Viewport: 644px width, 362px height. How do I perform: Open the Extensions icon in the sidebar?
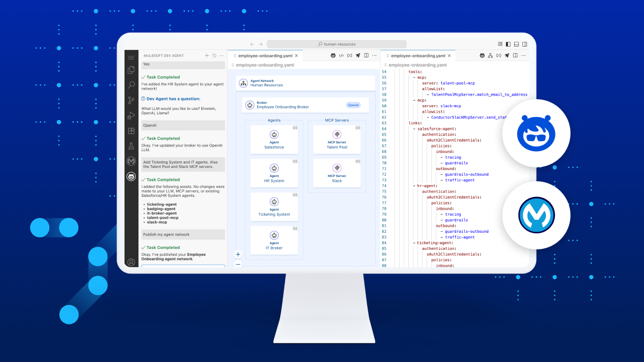131,130
